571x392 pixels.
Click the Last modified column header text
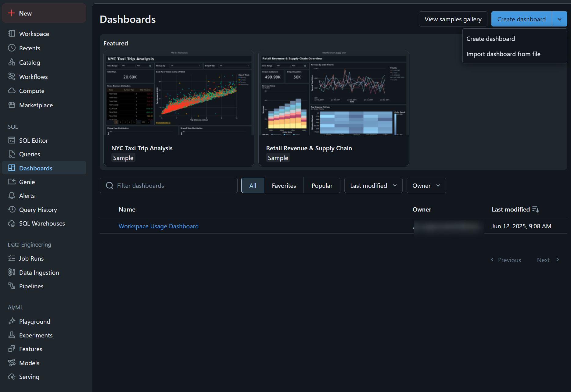coord(511,209)
